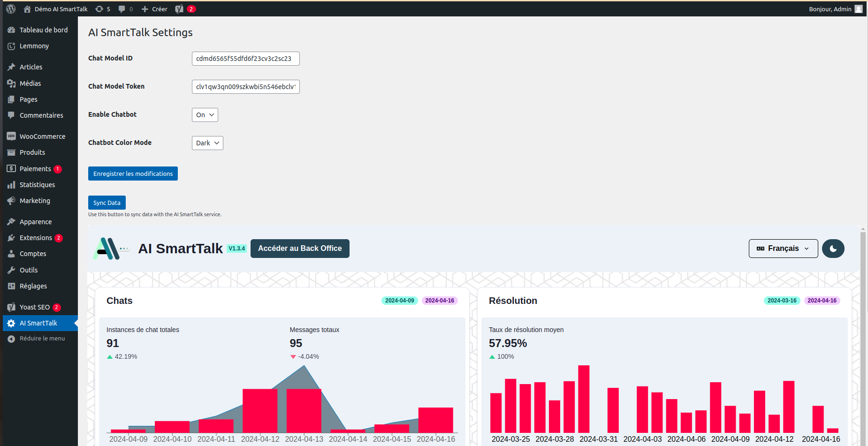Image resolution: width=868 pixels, height=446 pixels.
Task: Open the Chatbot Color Mode dropdown
Action: (207, 143)
